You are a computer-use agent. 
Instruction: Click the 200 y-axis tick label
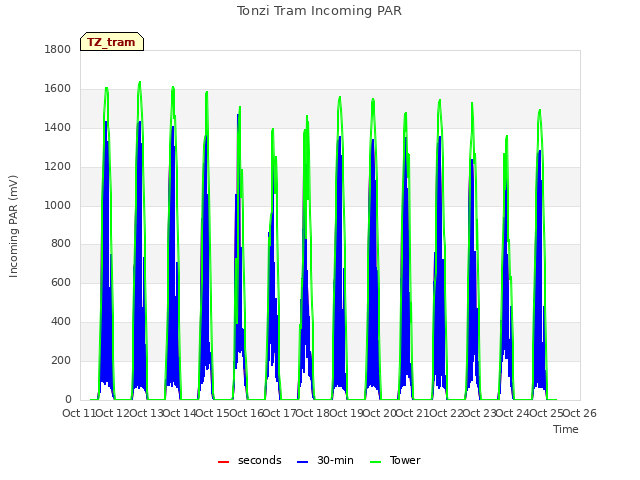coord(61,360)
